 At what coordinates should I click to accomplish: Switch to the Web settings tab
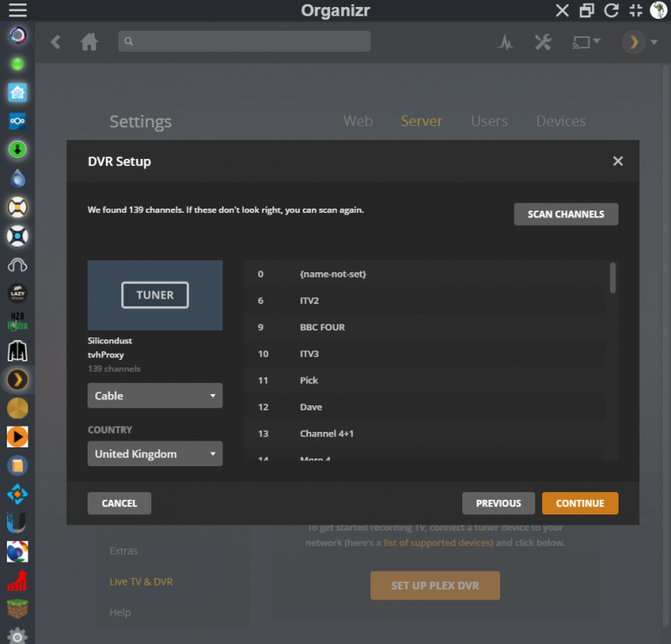pos(357,121)
